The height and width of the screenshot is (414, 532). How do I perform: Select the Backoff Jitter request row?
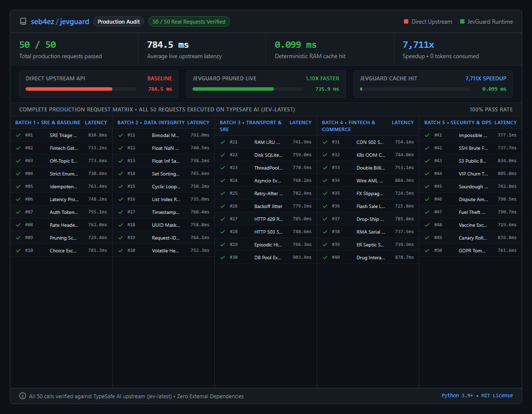click(x=266, y=206)
